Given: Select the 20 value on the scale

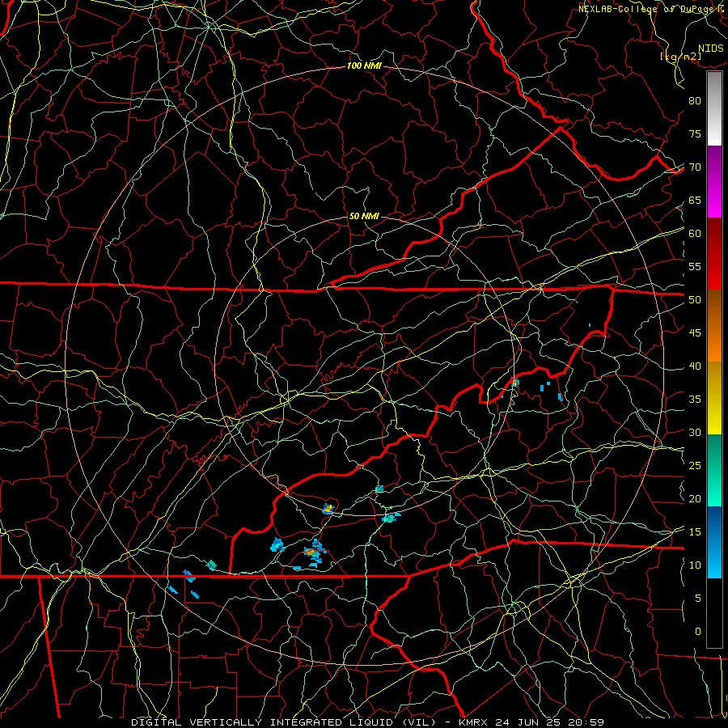Looking at the screenshot, I should (x=695, y=498).
